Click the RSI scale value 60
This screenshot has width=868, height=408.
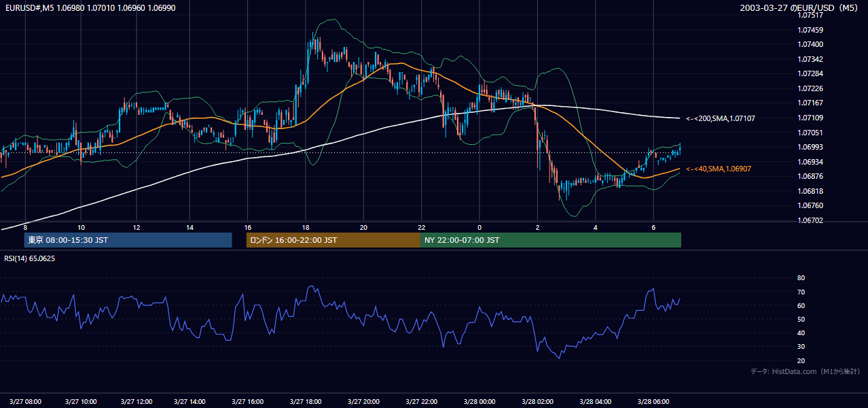tap(801, 305)
